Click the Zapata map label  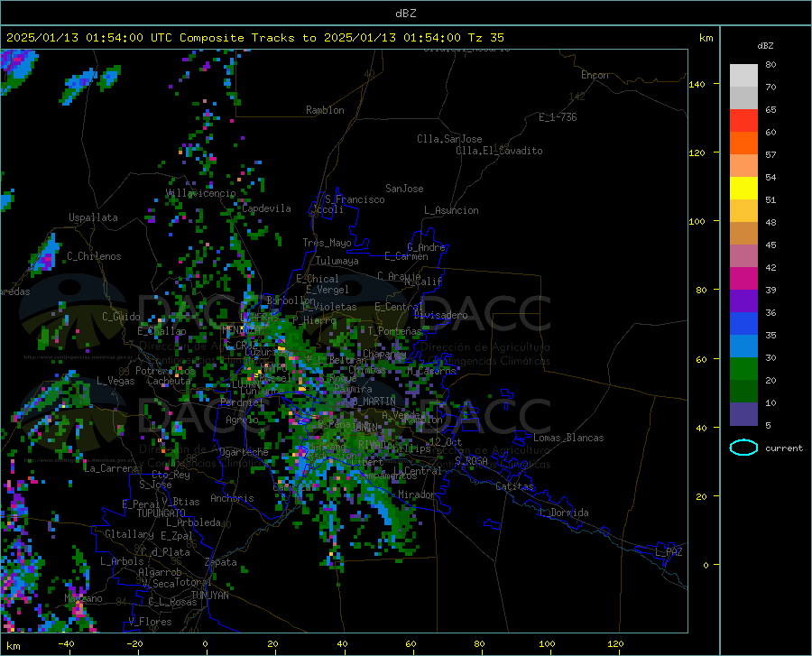coord(221,562)
